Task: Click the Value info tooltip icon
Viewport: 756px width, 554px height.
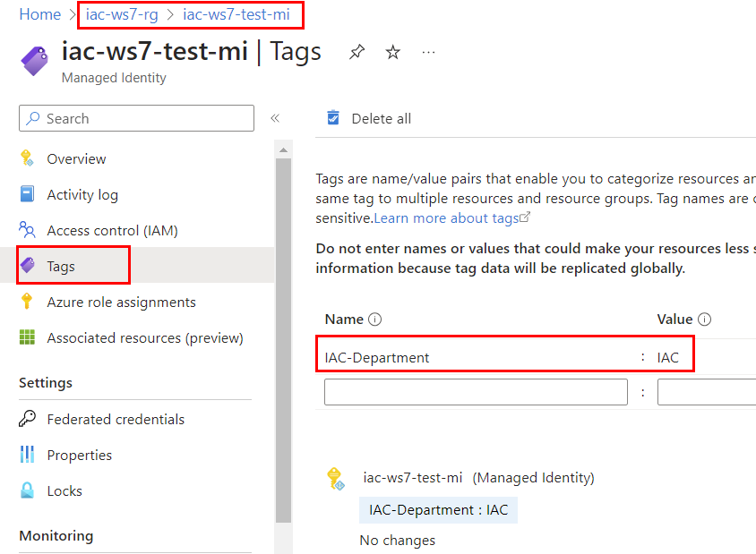Action: coord(705,320)
